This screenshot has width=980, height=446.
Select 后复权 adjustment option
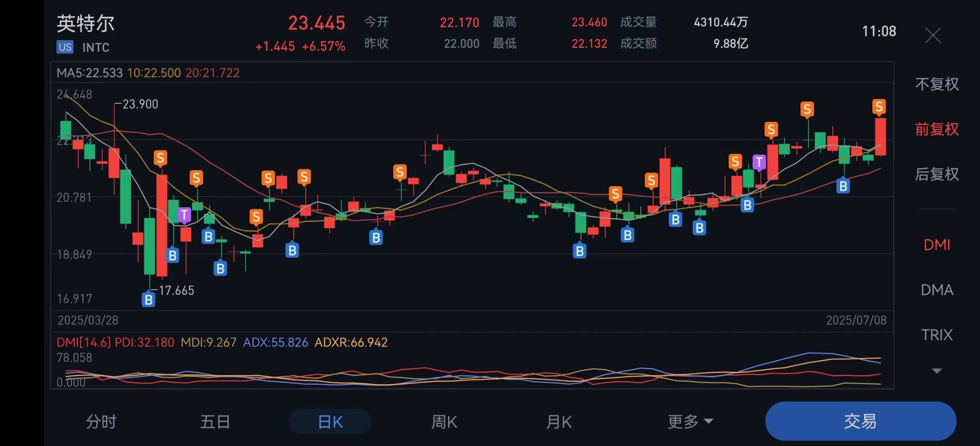(937, 174)
